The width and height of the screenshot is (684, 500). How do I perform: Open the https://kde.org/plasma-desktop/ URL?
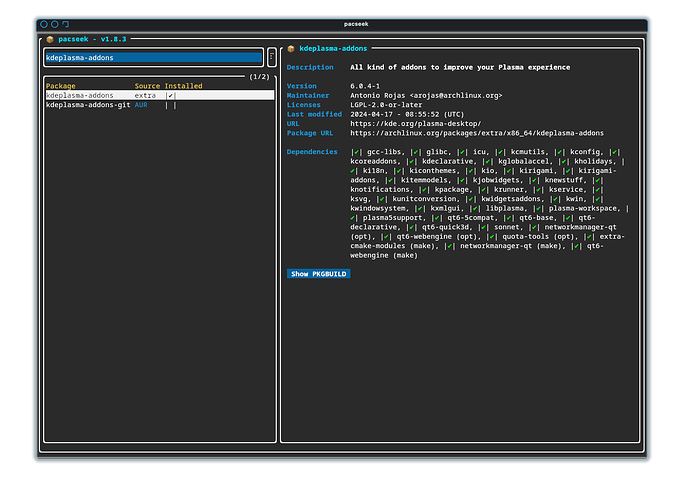415,124
